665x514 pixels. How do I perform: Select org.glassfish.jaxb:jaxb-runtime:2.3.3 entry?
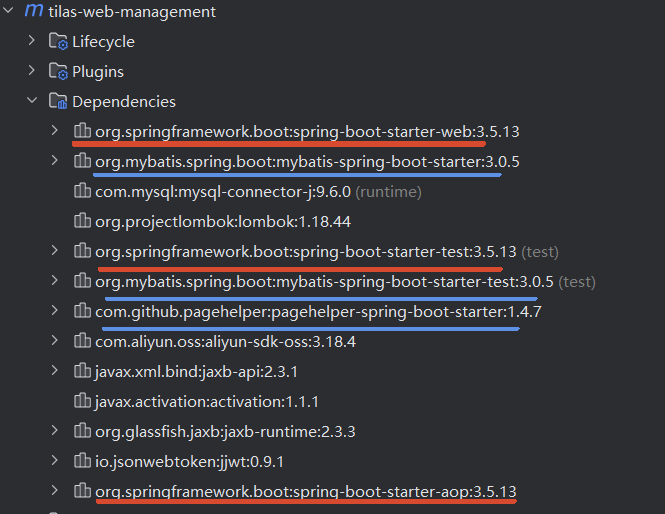[x=225, y=432]
